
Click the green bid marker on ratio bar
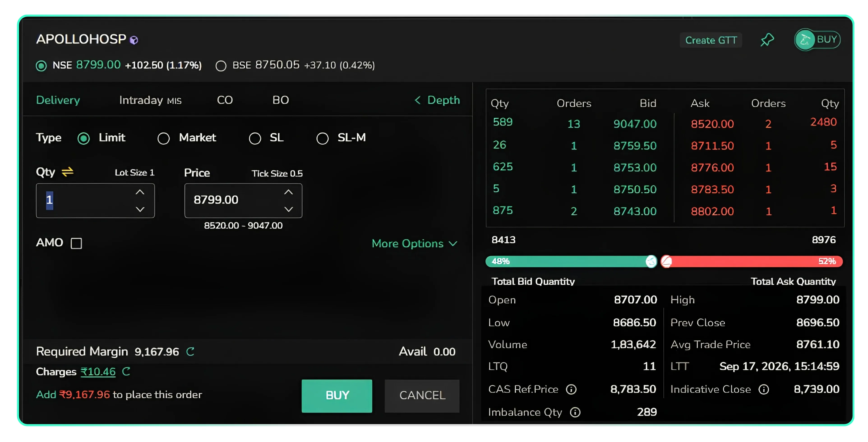pyautogui.click(x=651, y=261)
